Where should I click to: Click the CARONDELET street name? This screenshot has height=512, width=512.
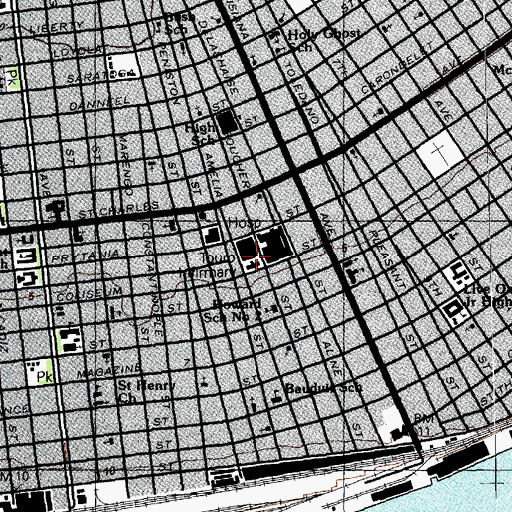(397, 69)
